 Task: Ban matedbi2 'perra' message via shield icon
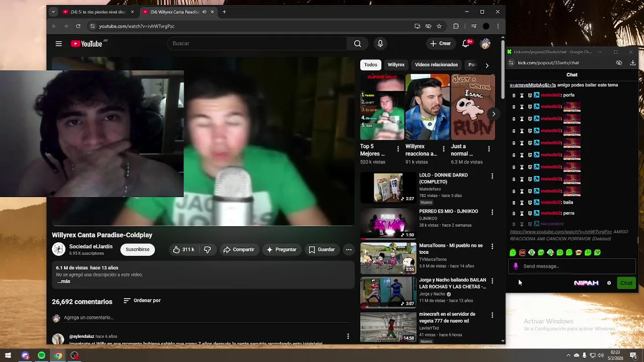[530, 213]
